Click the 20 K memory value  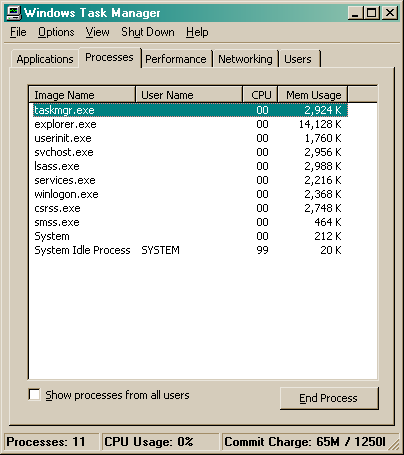tap(331, 250)
